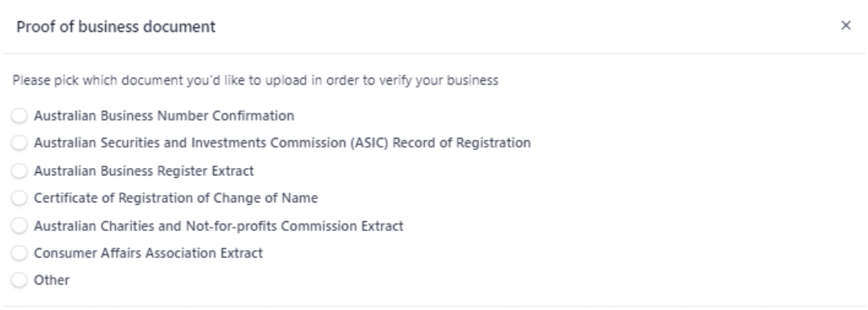Viewport: 868px width, 310px height.
Task: Click the Australian Business Register Extract label text
Action: click(x=144, y=170)
